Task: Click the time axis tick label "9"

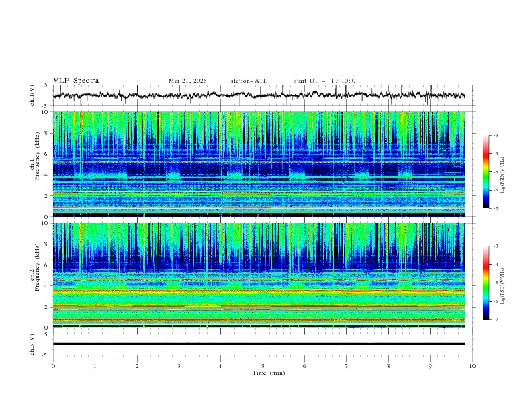Action: pos(430,366)
